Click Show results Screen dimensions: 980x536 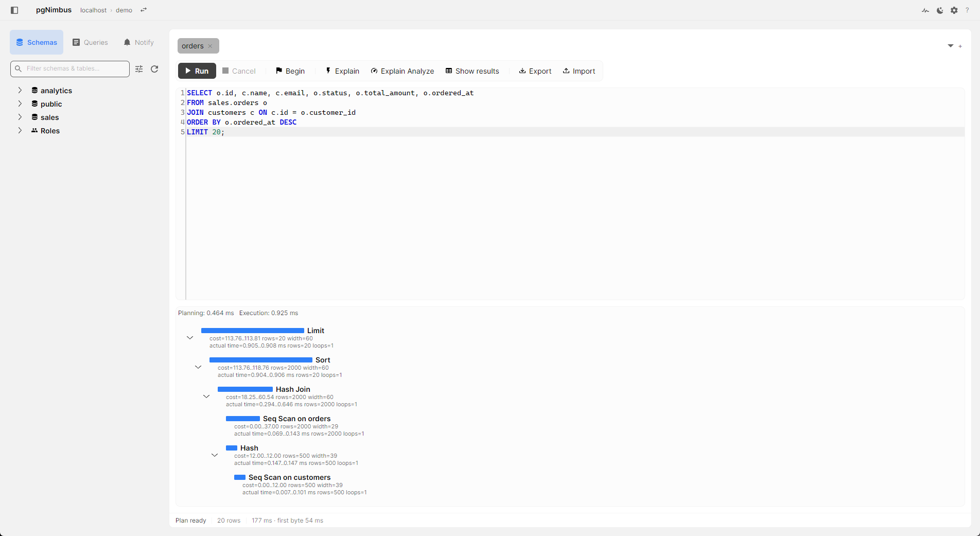472,71
